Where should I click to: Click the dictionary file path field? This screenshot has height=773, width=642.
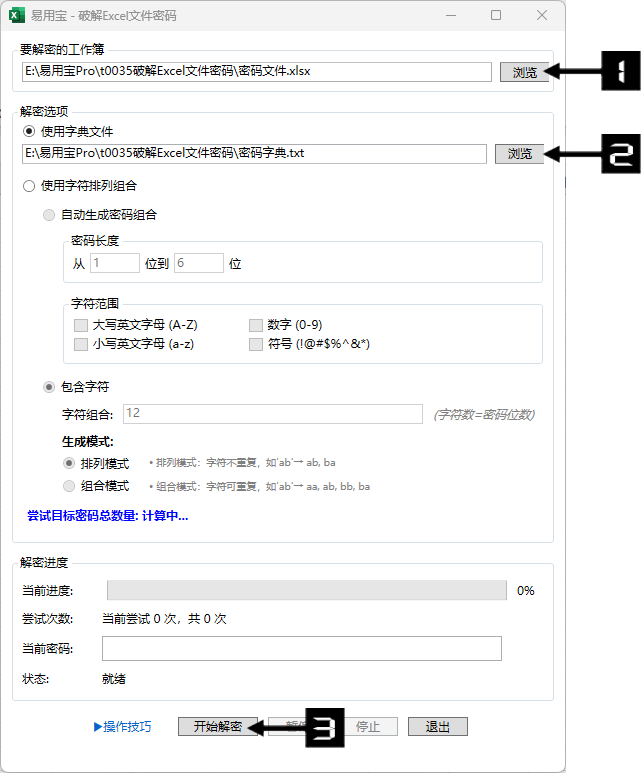tap(254, 153)
